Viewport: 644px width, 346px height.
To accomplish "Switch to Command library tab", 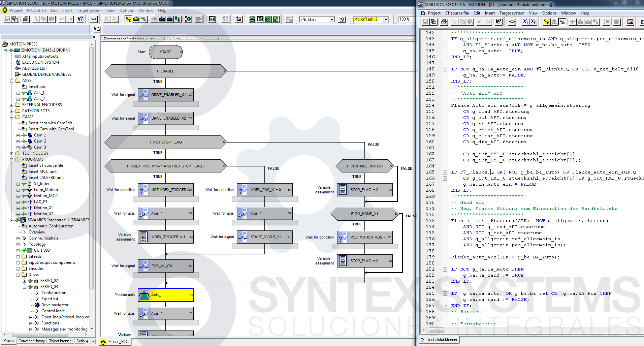I will (x=31, y=341).
